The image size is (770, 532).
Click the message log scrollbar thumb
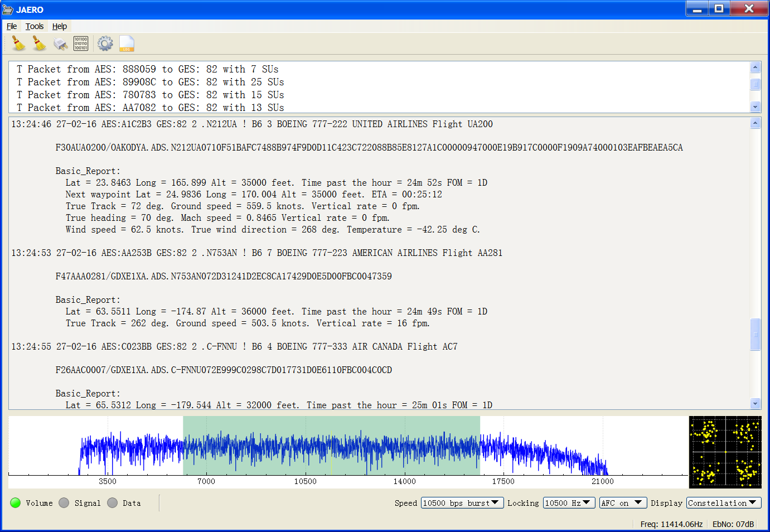pos(756,334)
